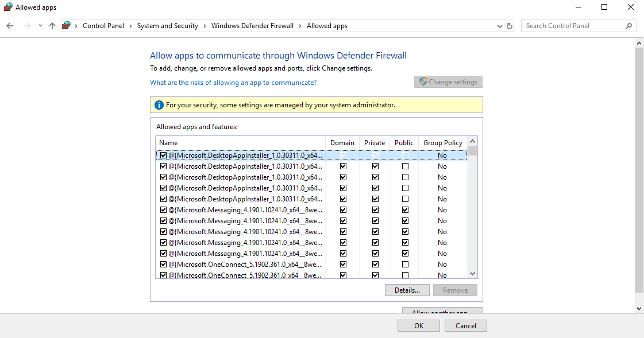This screenshot has width=644, height=338.
Task: Toggle enable checkbox of first Microsoft.OneConnect row
Action: (164, 265)
